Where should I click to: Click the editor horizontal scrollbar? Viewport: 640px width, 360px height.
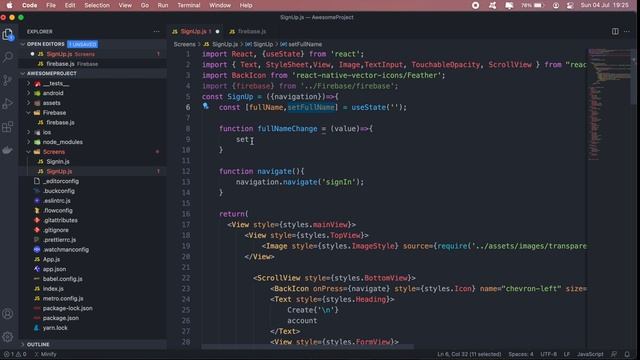tap(308, 347)
